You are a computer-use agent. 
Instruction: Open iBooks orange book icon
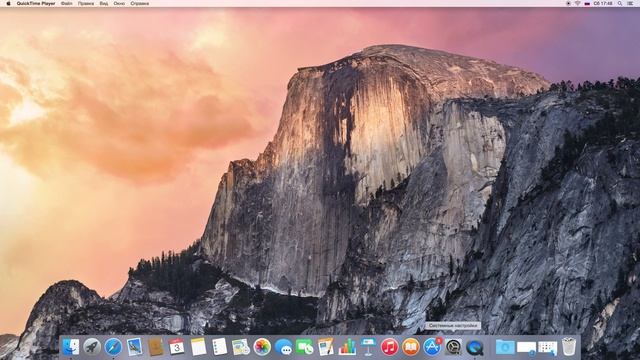coord(411,347)
